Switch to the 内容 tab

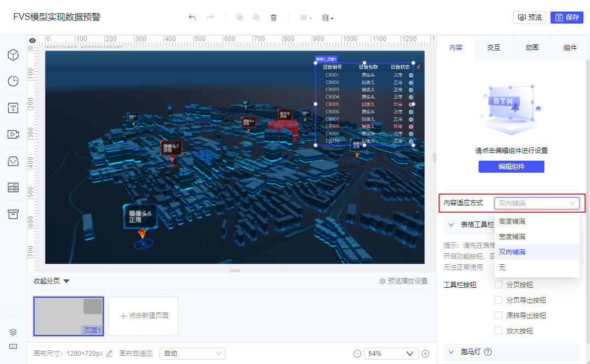(x=456, y=48)
